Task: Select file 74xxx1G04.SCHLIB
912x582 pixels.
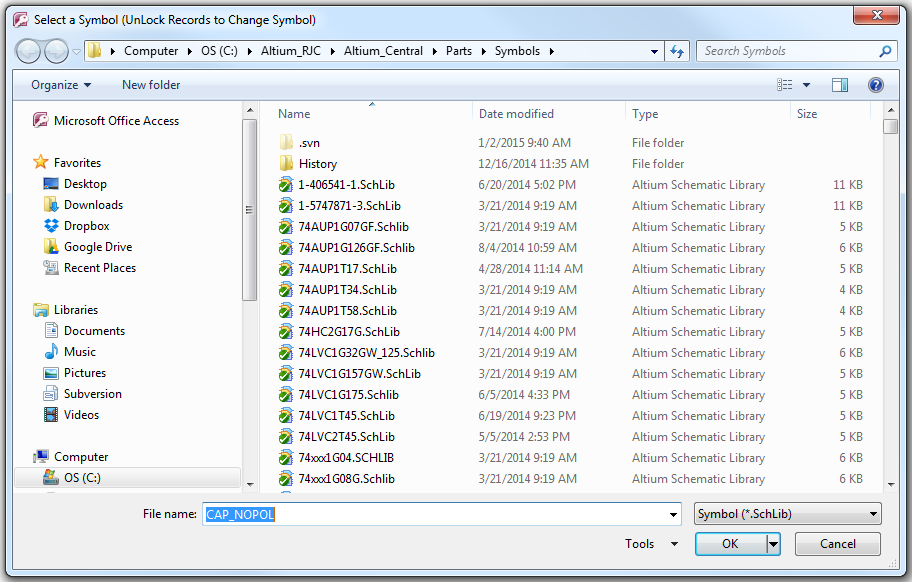Action: [345, 457]
